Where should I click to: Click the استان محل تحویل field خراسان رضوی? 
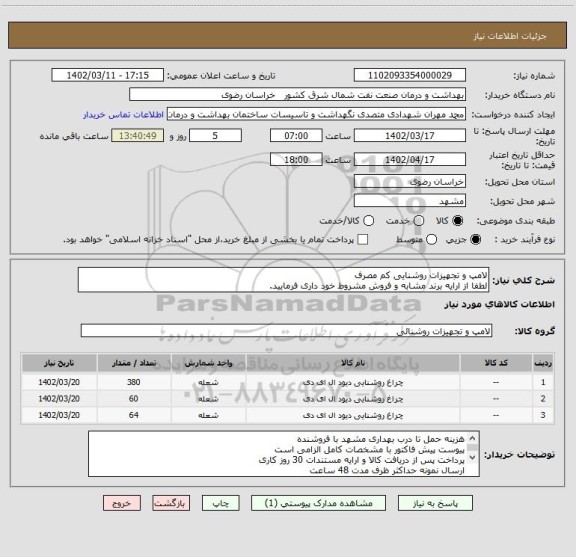tap(410, 182)
